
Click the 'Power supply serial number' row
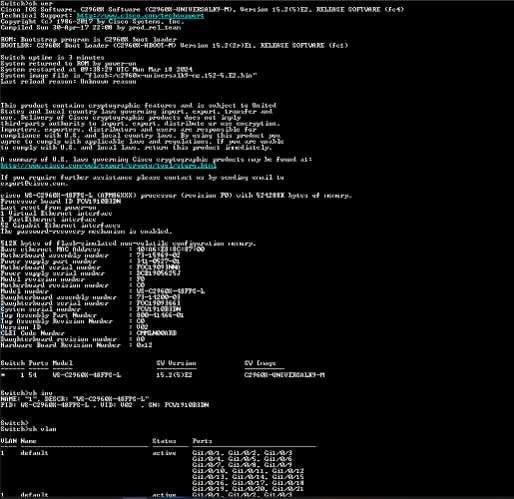pyautogui.click(x=91, y=273)
